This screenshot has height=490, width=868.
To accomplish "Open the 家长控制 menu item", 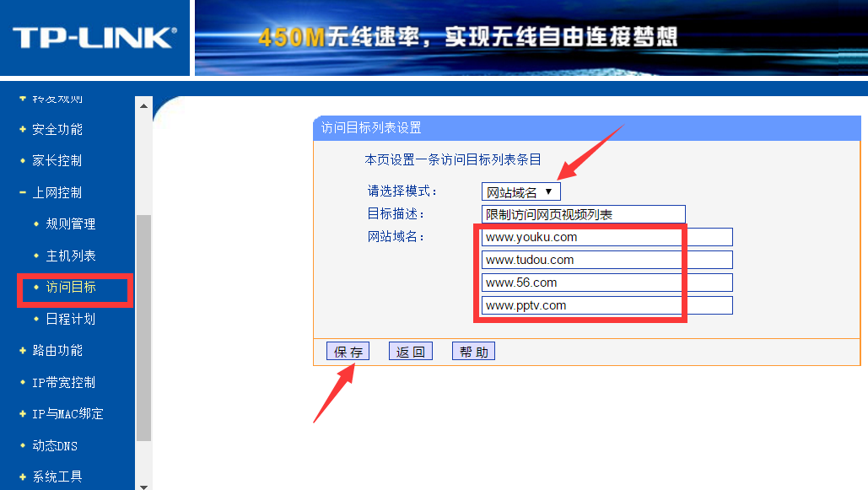I will pyautogui.click(x=57, y=160).
